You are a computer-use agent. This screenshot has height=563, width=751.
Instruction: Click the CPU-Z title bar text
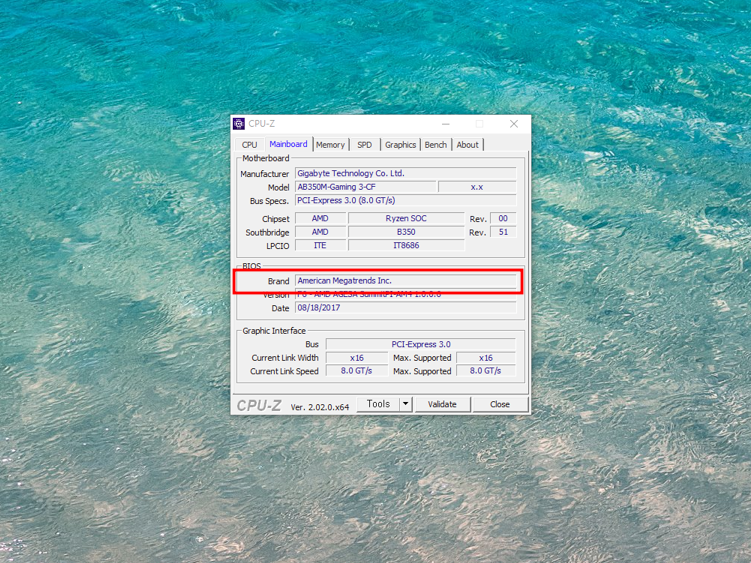coord(262,124)
